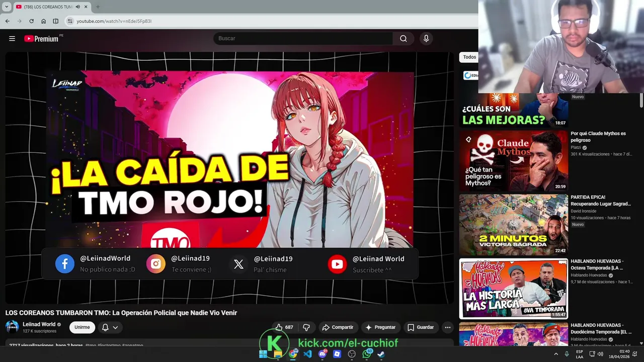The width and height of the screenshot is (644, 362).
Task: Open the split view panel icon
Action: click(55, 21)
